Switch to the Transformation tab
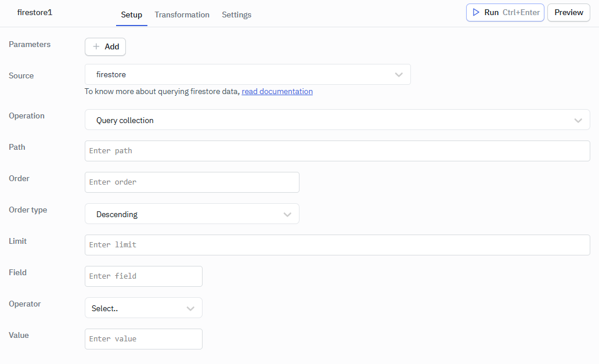The width and height of the screenshot is (599, 364). coord(182,15)
